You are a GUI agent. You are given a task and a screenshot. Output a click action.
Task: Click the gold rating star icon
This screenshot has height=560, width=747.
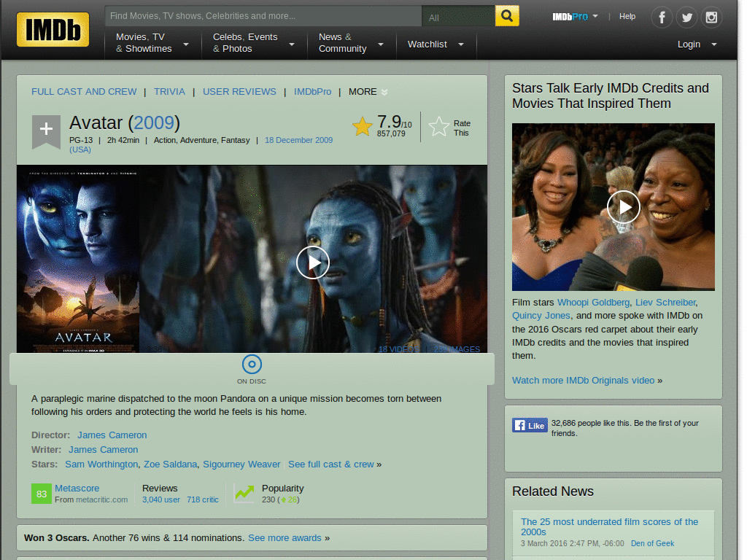coord(362,127)
